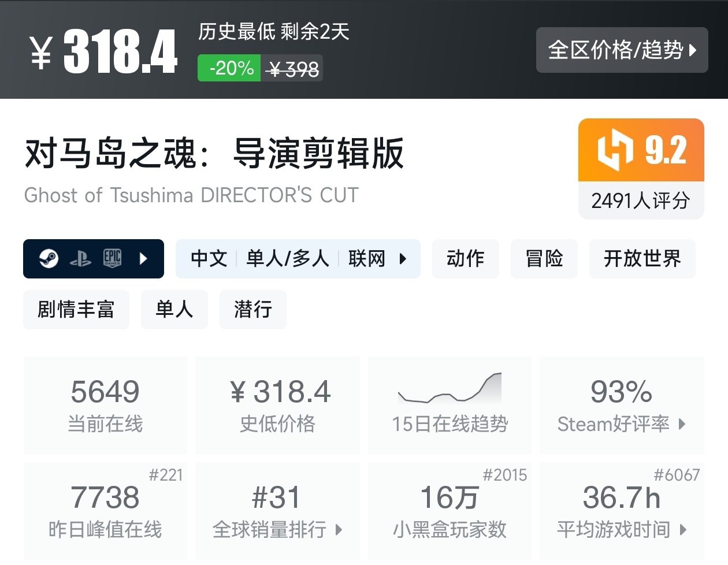The height and width of the screenshot is (565, 728).
Task: Click the 36.7h average playtime value
Action: [x=621, y=497]
